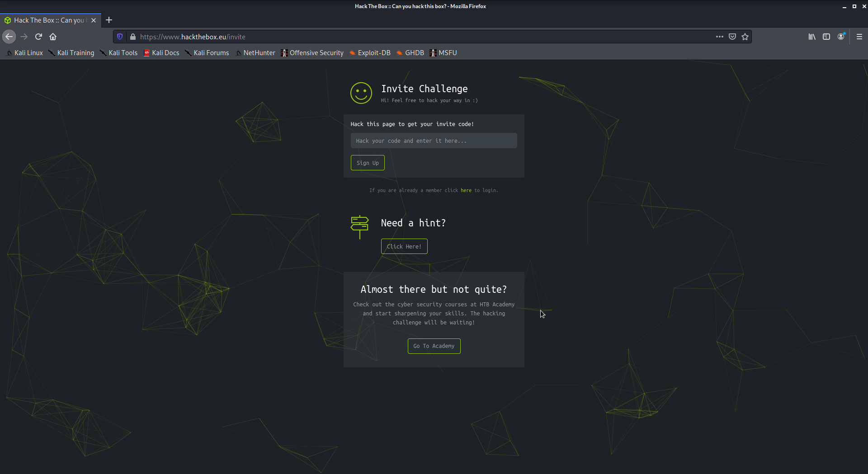This screenshot has height=474, width=868.
Task: Click 'Almost there but not quite?' heading
Action: [434, 290]
